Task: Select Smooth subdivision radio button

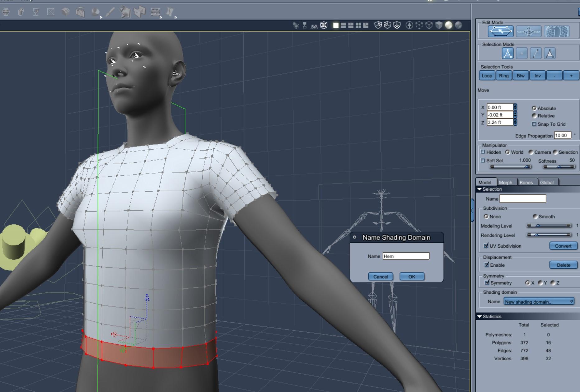Action: tap(535, 217)
